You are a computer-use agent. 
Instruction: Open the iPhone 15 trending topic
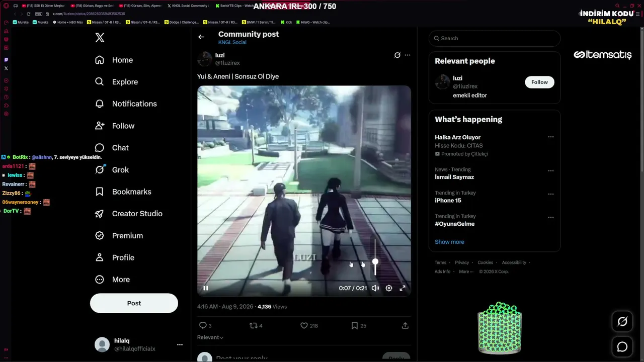click(448, 201)
